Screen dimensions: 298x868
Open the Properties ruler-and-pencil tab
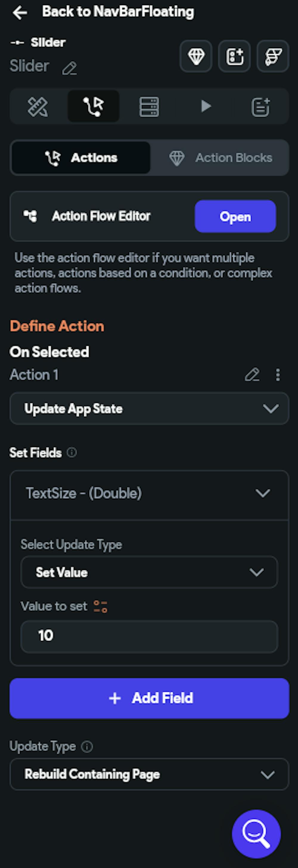coord(38,107)
